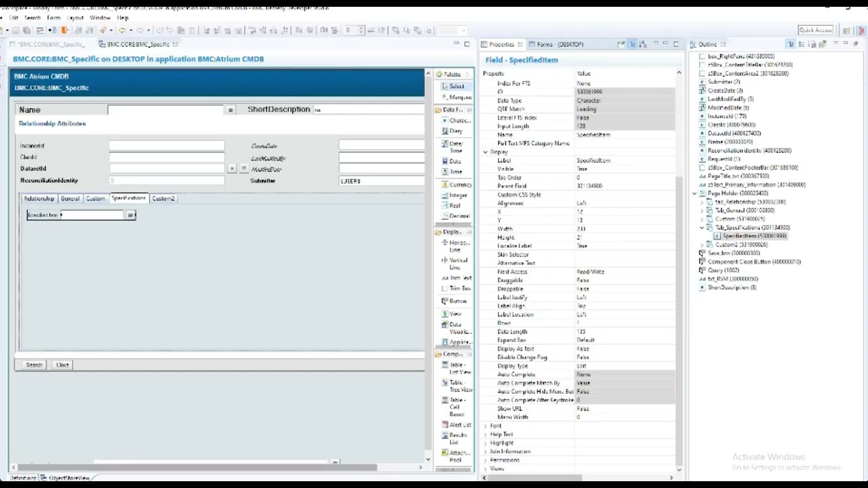Pick the Integer field palette item

[454, 195]
